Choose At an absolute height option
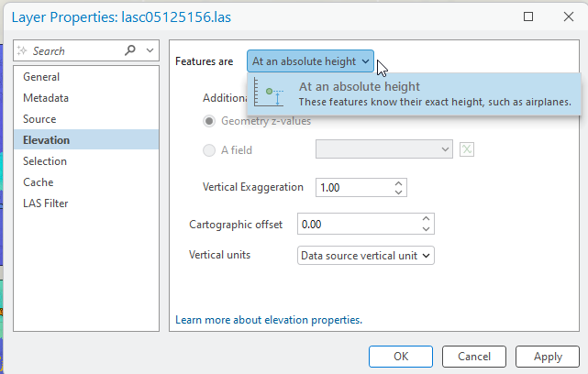Screen dimensions: 588x374 point(414,94)
